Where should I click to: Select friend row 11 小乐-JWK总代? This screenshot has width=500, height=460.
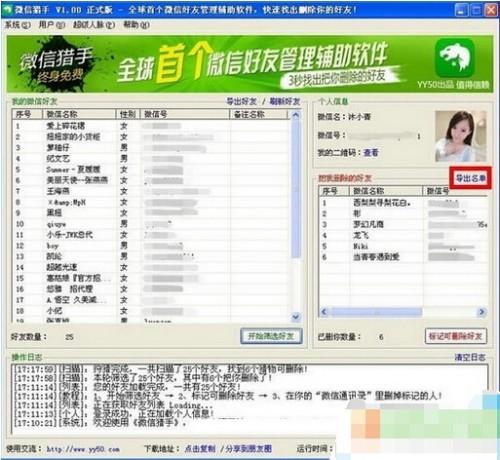(x=151, y=235)
